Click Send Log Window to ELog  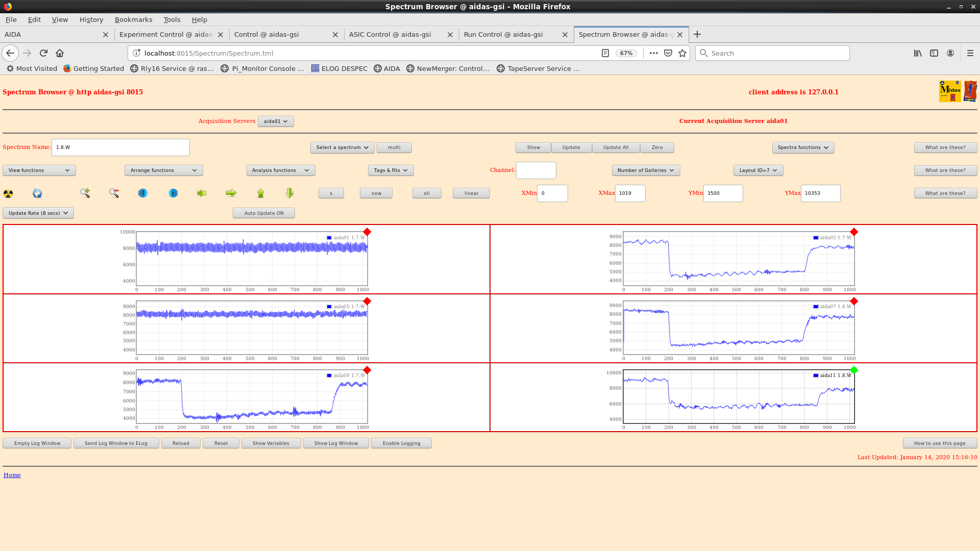(116, 443)
